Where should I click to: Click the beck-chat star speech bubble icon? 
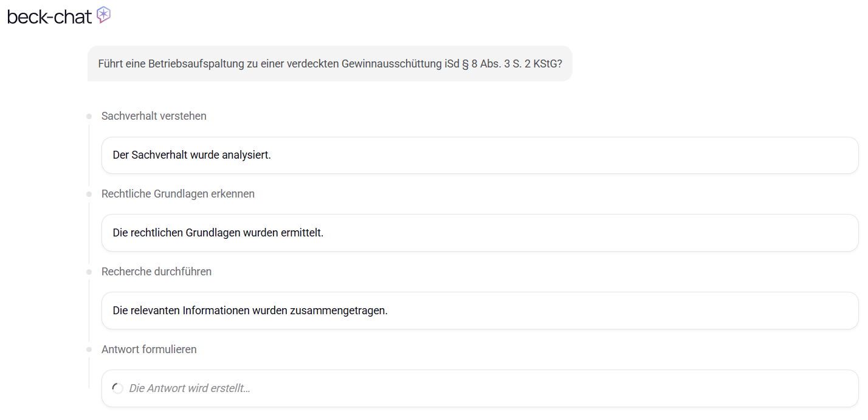point(104,15)
